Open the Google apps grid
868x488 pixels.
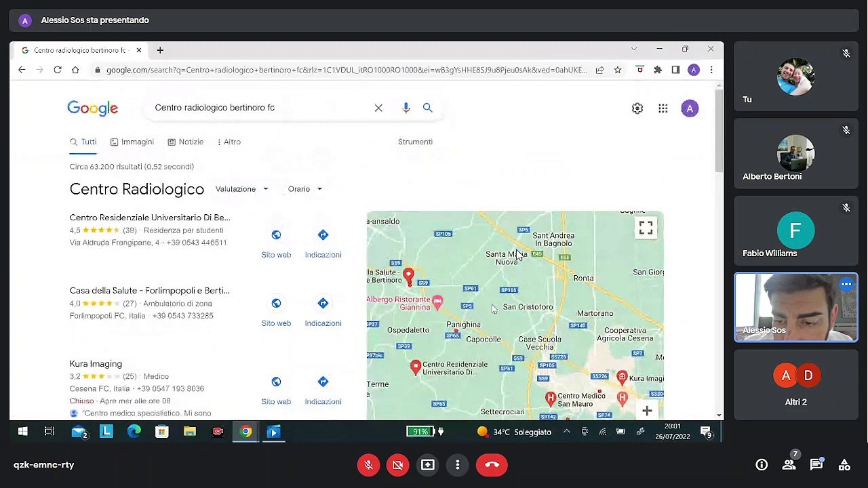tap(663, 108)
